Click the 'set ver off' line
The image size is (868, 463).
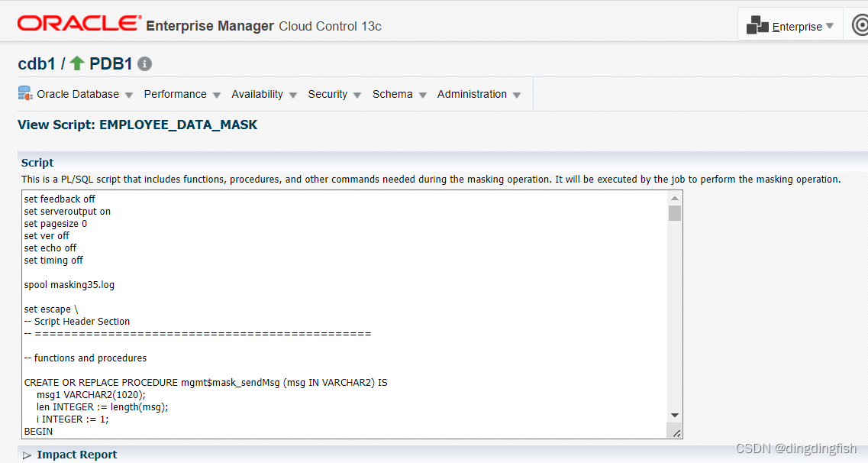[x=47, y=236]
